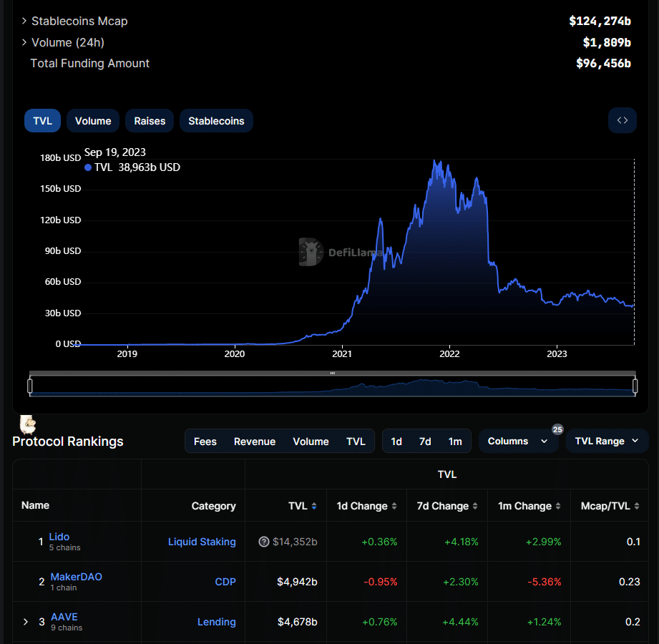Click Lido's 5 chains text
The height and width of the screenshot is (644, 659).
pos(64,547)
